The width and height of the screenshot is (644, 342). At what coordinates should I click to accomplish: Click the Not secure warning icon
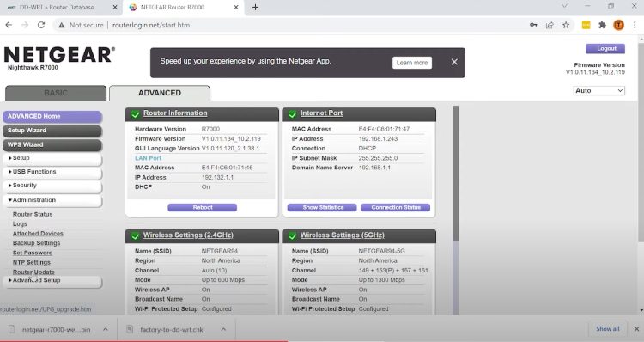pyautogui.click(x=62, y=25)
